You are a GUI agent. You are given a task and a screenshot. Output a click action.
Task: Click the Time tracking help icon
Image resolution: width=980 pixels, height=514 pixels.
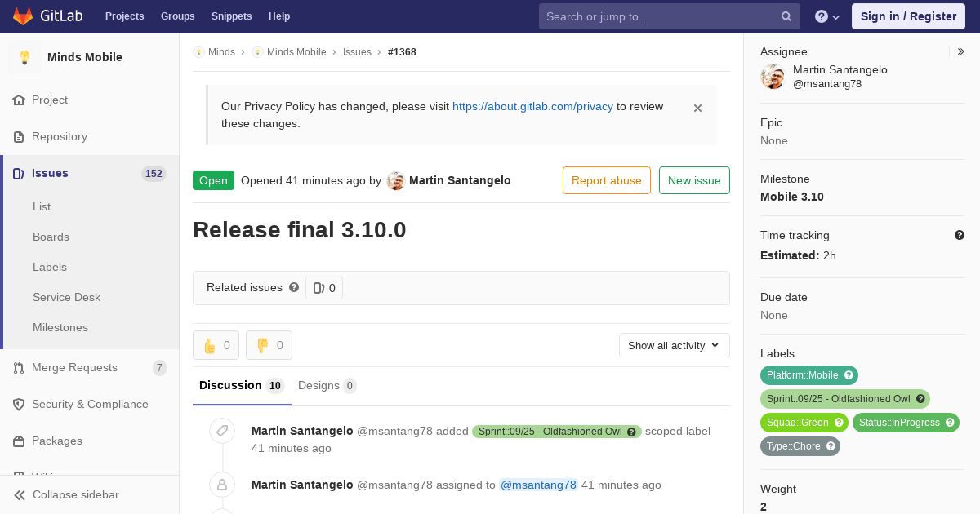point(960,235)
